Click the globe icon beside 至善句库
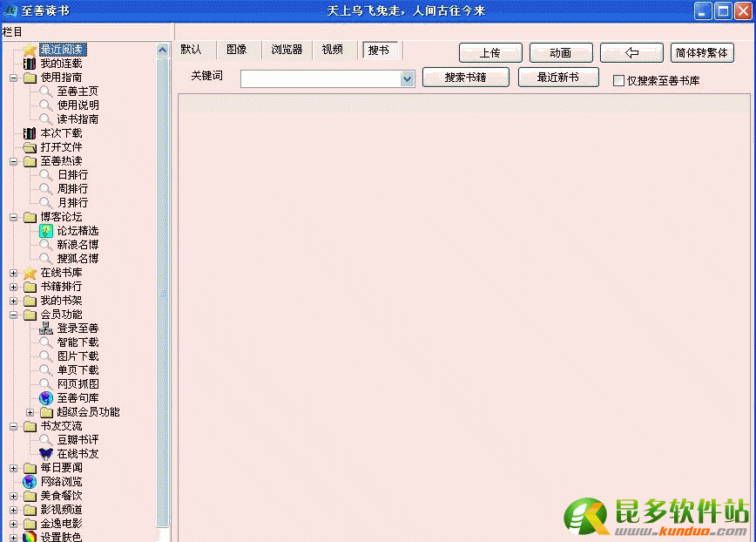The width and height of the screenshot is (756, 542). [x=46, y=398]
